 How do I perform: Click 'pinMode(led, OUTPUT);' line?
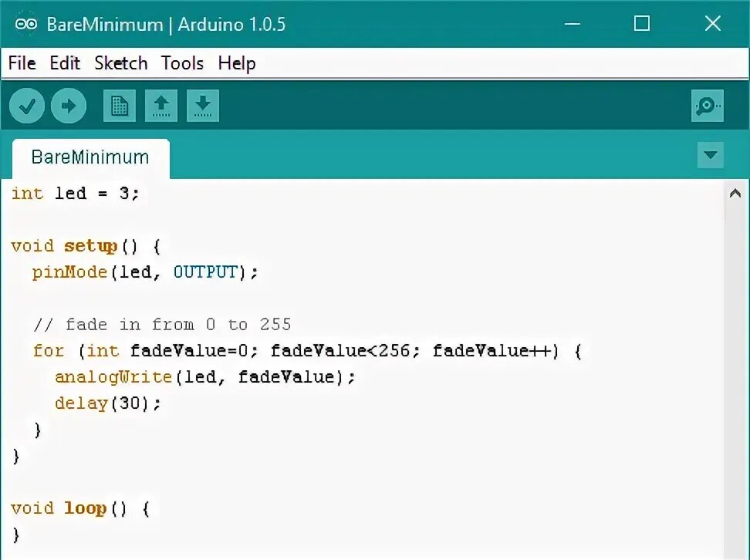coord(145,272)
